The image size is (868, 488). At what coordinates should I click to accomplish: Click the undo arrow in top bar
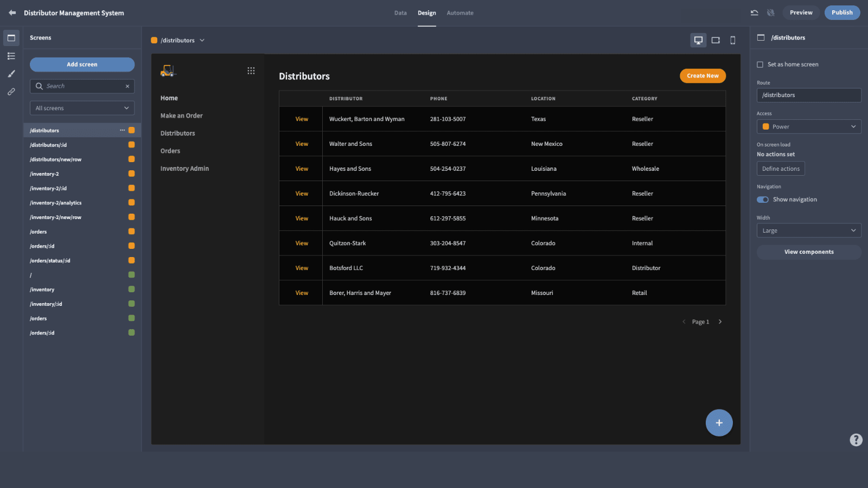click(754, 12)
